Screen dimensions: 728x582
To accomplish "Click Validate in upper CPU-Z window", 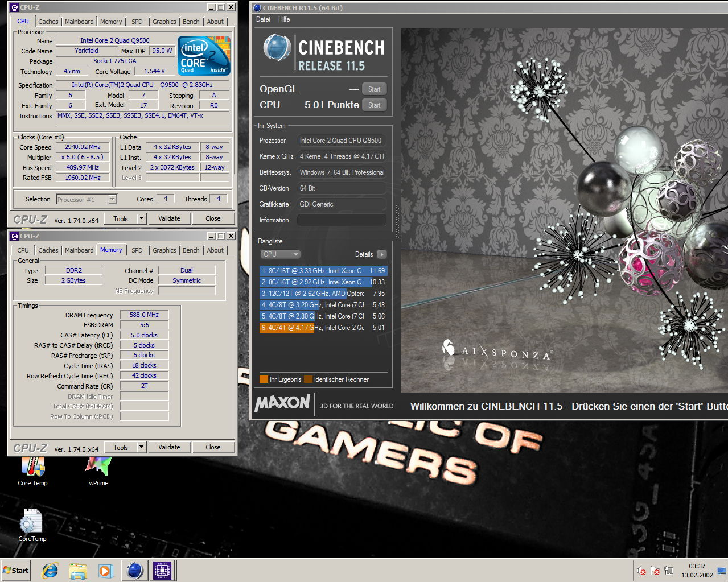I will 169,218.
